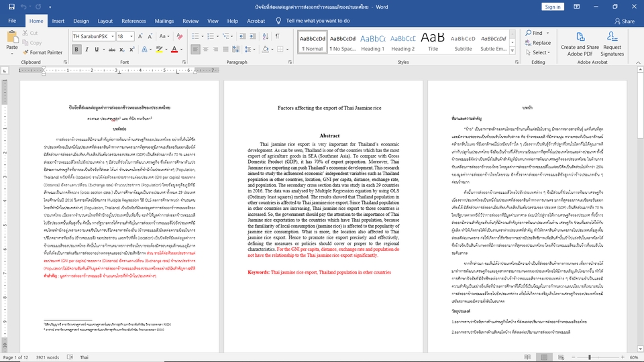Justify the paragraph text

[x=225, y=50]
